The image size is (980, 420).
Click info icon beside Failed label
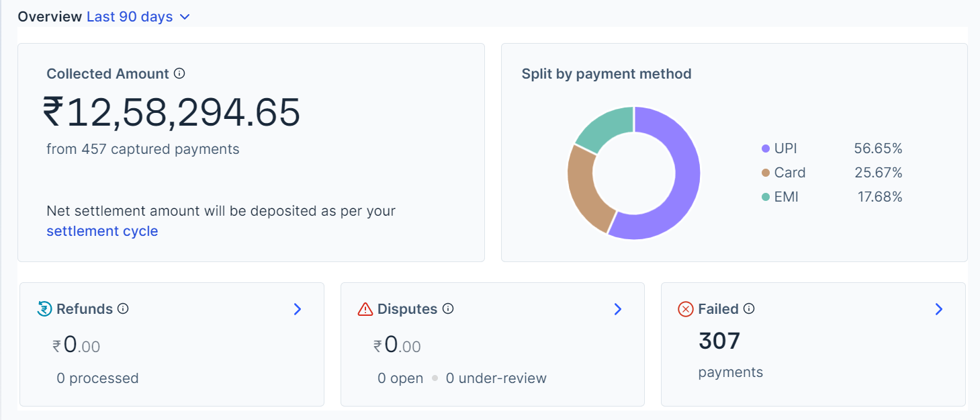(x=749, y=308)
